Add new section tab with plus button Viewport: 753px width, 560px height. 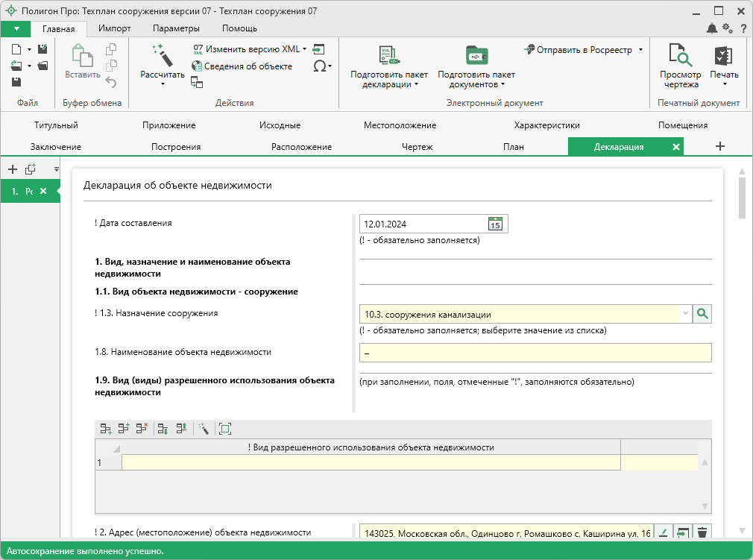click(x=719, y=147)
